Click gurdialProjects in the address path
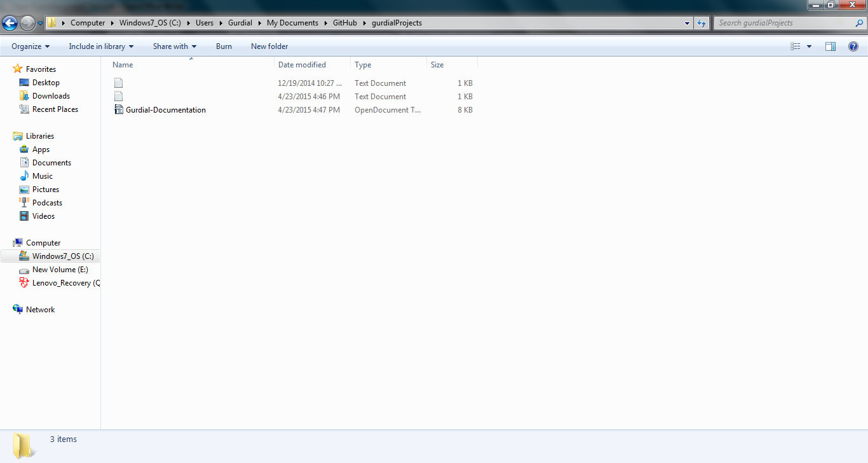Viewport: 868px width, 463px height. [397, 23]
